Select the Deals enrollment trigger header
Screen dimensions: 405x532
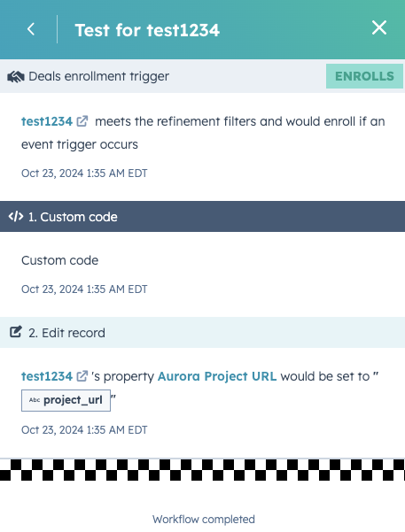[202, 76]
